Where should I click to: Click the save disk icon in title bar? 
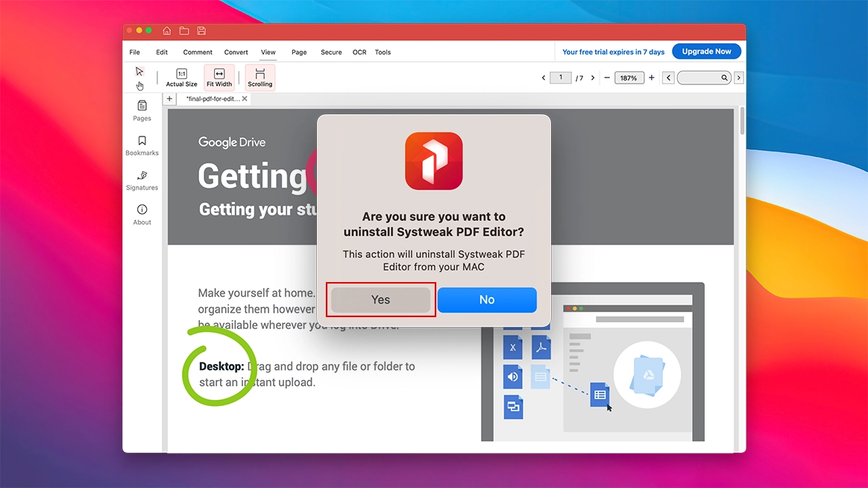pyautogui.click(x=201, y=31)
